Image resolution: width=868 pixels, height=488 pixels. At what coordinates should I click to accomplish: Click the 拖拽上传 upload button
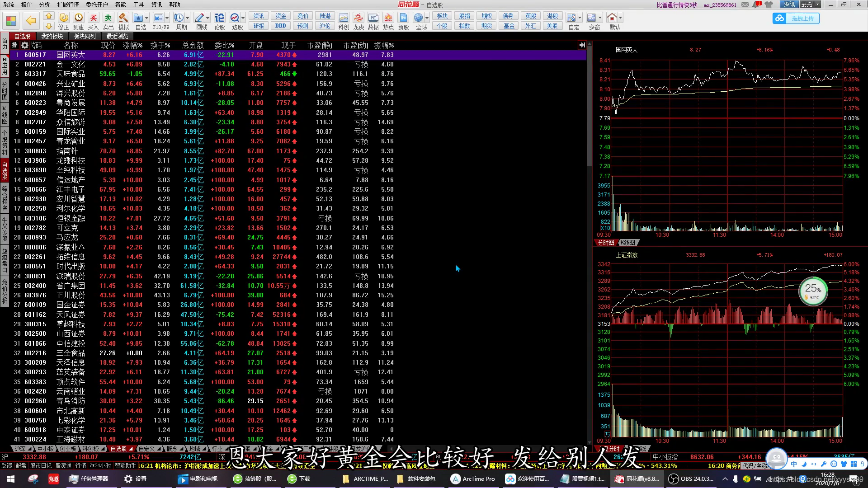tap(796, 19)
